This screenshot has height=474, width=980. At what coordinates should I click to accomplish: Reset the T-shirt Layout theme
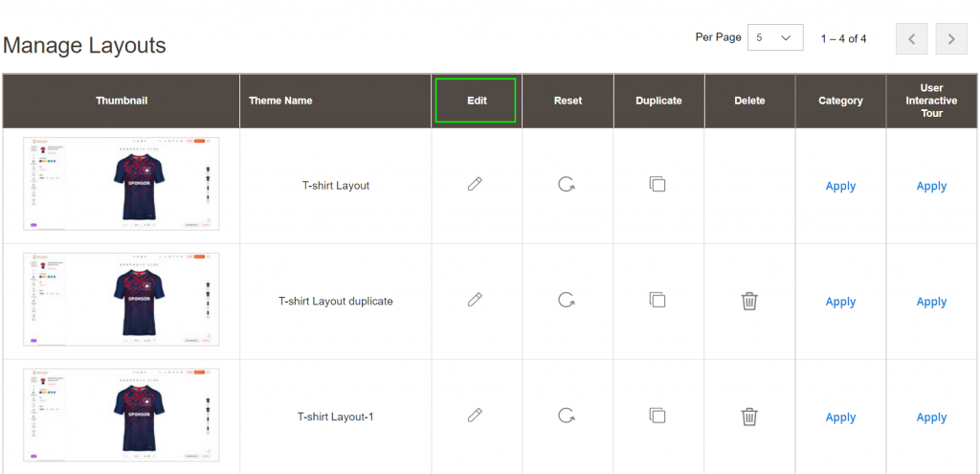coord(567,184)
